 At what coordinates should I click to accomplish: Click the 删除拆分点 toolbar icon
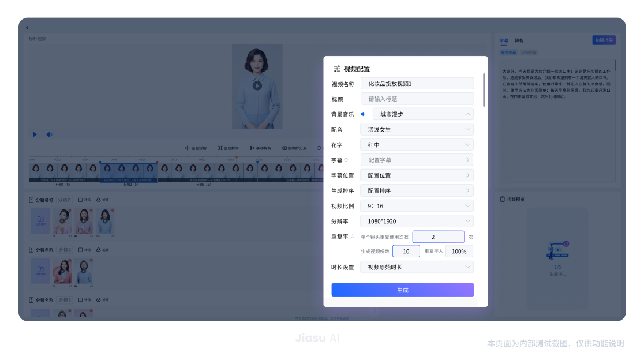(x=284, y=148)
